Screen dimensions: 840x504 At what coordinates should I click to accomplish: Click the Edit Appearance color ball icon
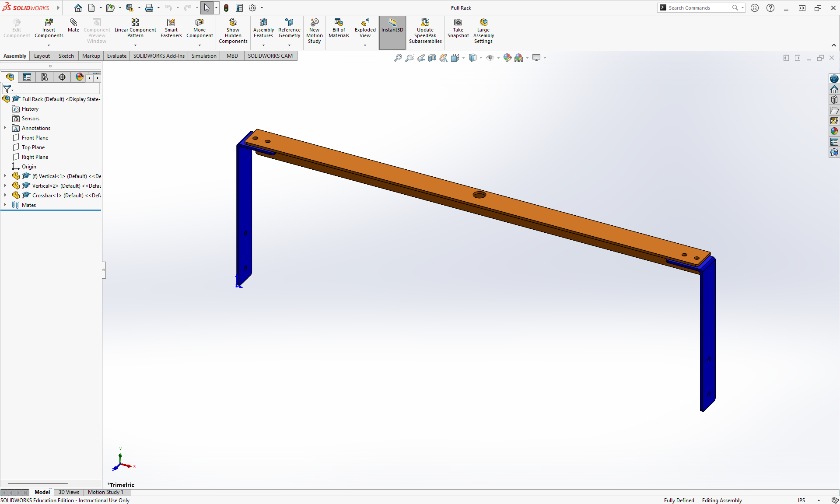tap(507, 58)
